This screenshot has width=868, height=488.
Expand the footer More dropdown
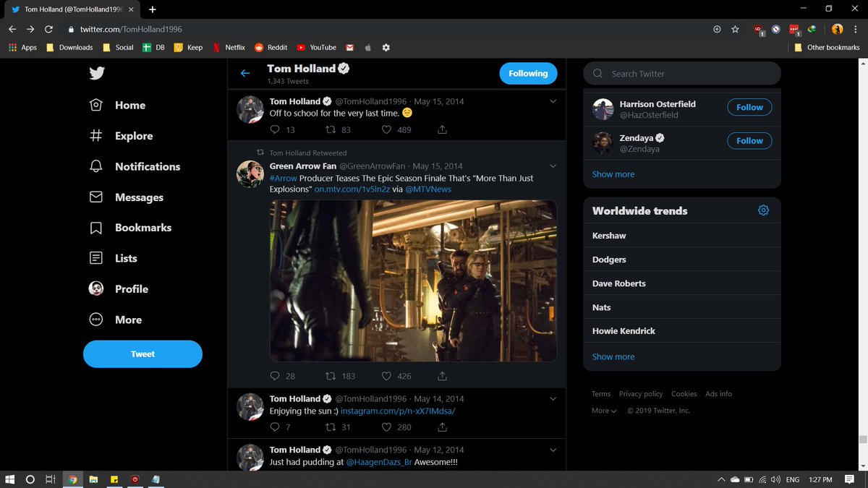(604, 411)
